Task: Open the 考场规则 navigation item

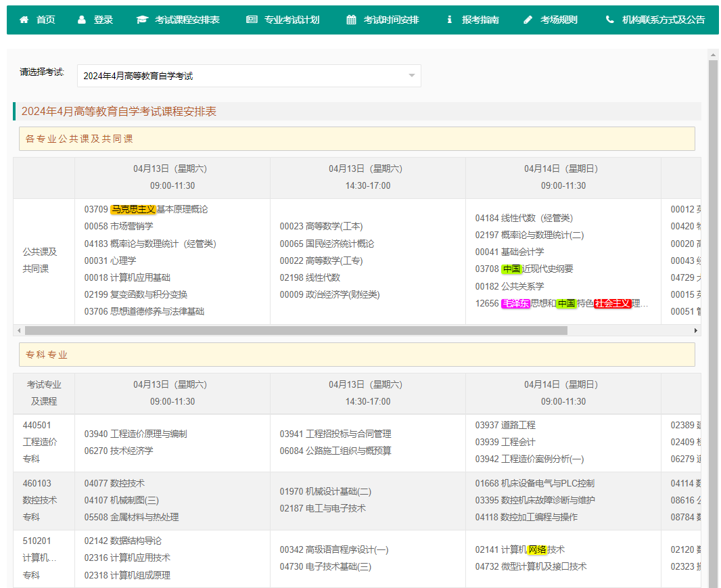Action: coord(559,20)
